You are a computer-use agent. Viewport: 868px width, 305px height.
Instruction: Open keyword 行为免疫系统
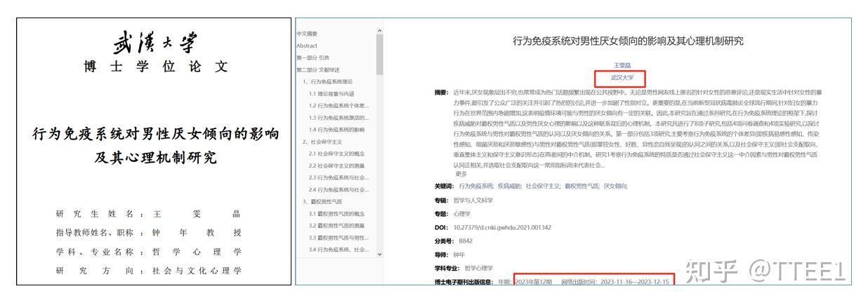click(x=477, y=186)
